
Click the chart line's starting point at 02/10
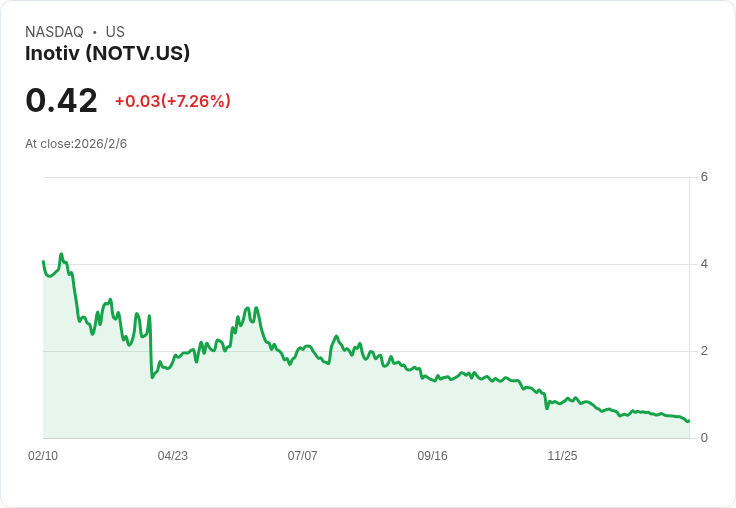(44, 261)
